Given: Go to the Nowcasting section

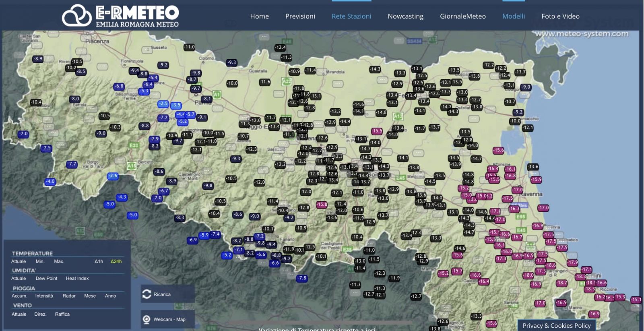Looking at the screenshot, I should pyautogui.click(x=405, y=17).
